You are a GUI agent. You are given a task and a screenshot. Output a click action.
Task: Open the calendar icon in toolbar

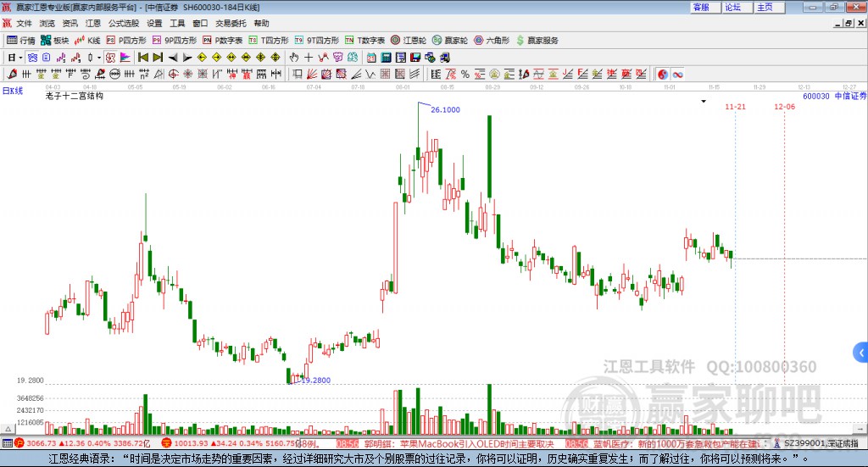point(371,58)
